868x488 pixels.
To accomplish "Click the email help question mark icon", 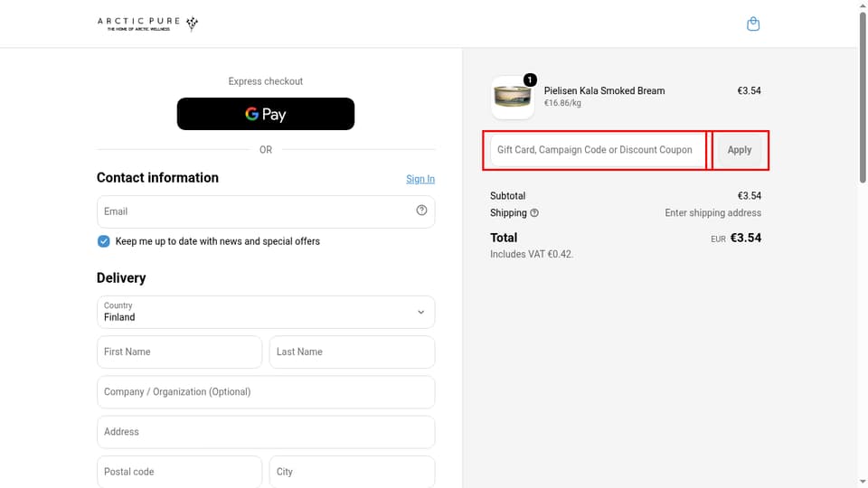I will (421, 211).
